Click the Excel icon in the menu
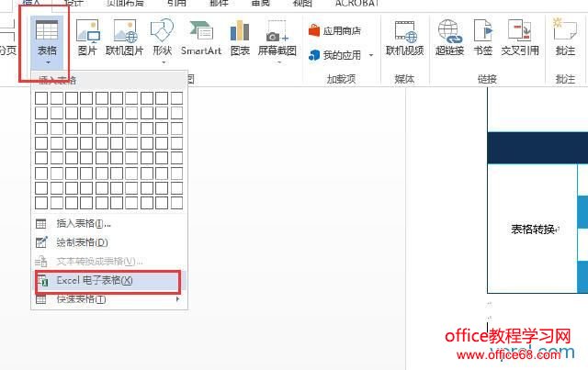The height and width of the screenshot is (370, 588). (42, 280)
